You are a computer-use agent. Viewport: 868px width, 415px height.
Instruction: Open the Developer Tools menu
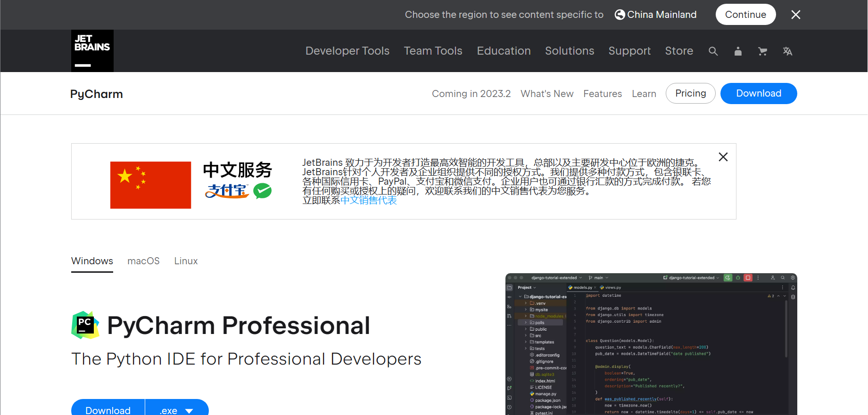pyautogui.click(x=347, y=51)
